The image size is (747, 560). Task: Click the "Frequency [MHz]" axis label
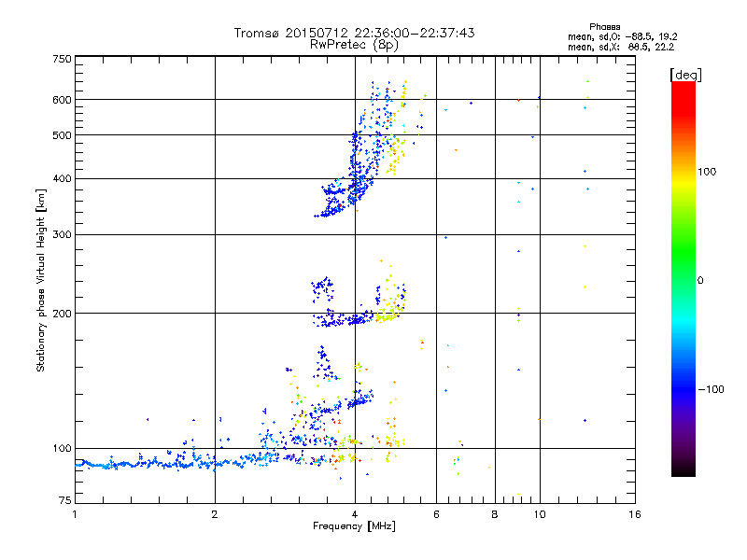pos(354,526)
